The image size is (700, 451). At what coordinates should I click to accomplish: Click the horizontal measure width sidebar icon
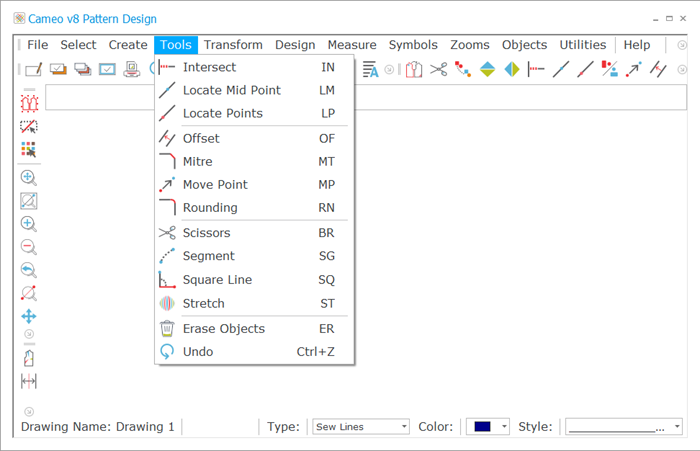29,381
